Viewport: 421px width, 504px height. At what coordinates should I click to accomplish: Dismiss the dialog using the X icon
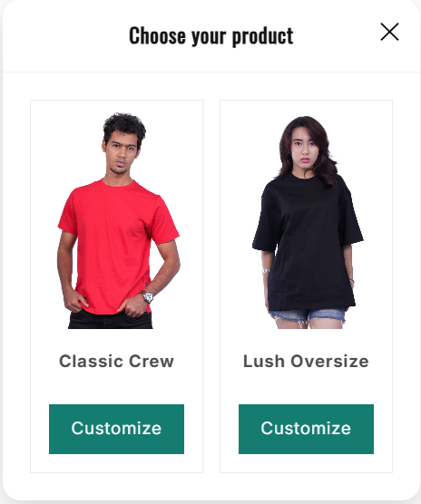tap(389, 32)
